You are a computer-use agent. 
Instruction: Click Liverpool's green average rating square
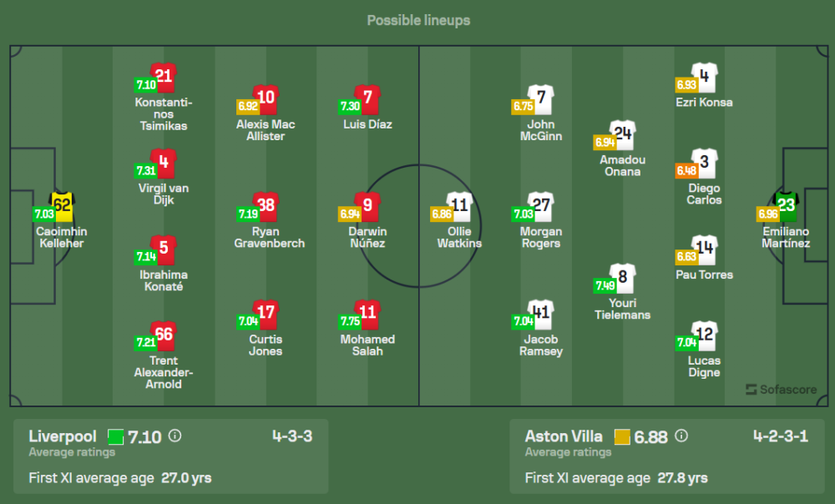[x=115, y=436]
